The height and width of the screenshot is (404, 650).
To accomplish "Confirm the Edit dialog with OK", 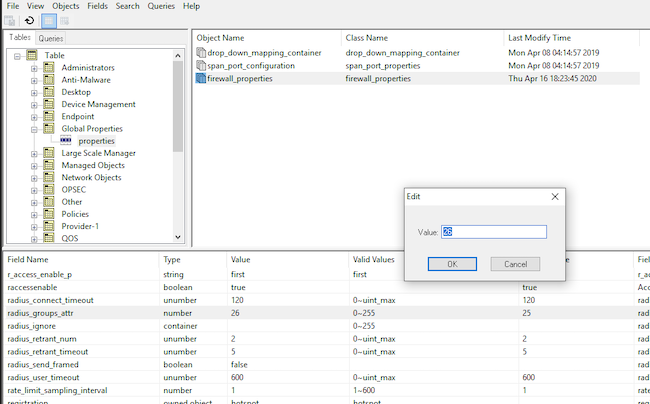I will coord(452,264).
